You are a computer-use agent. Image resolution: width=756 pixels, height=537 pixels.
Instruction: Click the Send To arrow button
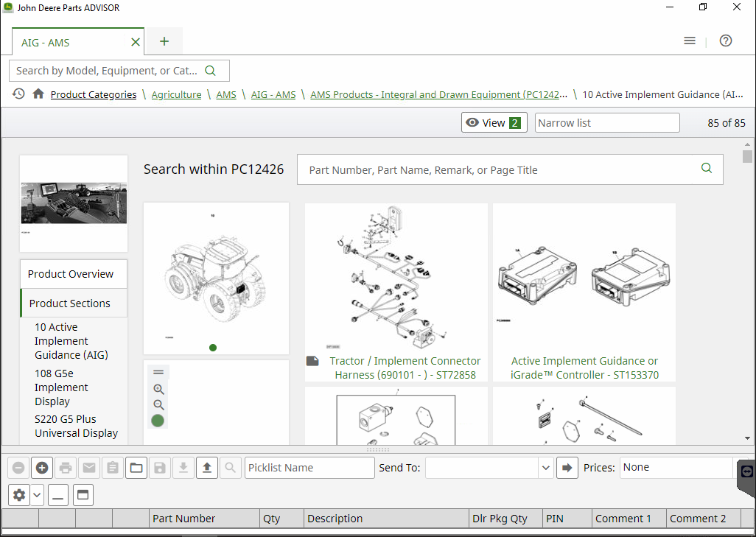[567, 468]
